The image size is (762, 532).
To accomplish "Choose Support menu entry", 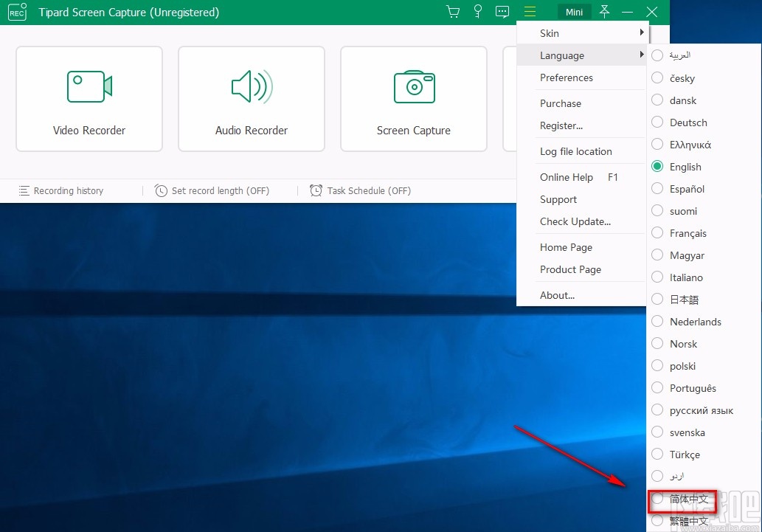I will [x=581, y=199].
